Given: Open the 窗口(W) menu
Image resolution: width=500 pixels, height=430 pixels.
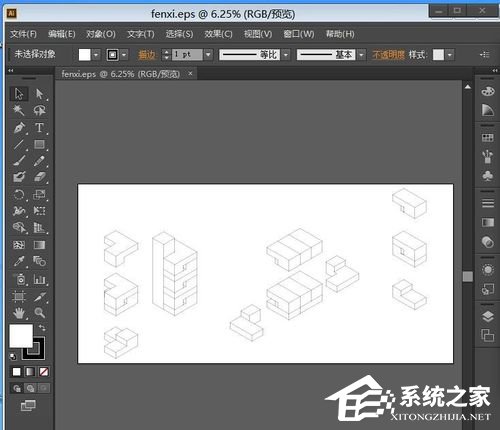Looking at the screenshot, I should (299, 34).
